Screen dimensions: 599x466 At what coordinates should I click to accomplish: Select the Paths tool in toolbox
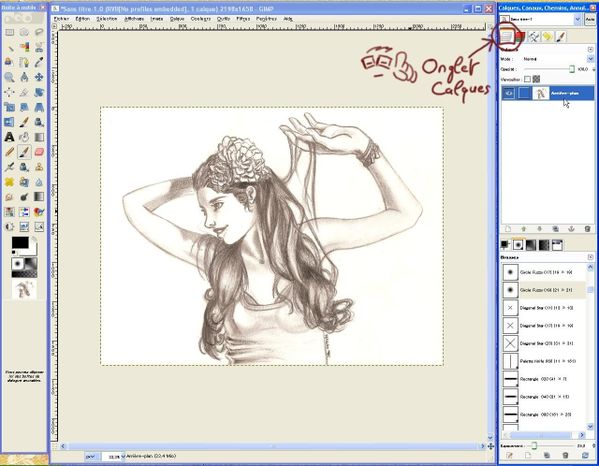(x=24, y=62)
